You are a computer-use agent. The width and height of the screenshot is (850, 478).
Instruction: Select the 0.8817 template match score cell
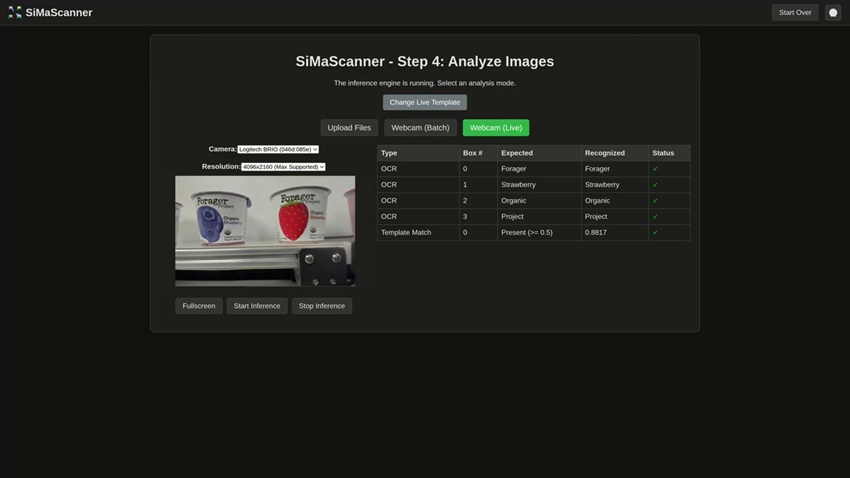tap(596, 233)
